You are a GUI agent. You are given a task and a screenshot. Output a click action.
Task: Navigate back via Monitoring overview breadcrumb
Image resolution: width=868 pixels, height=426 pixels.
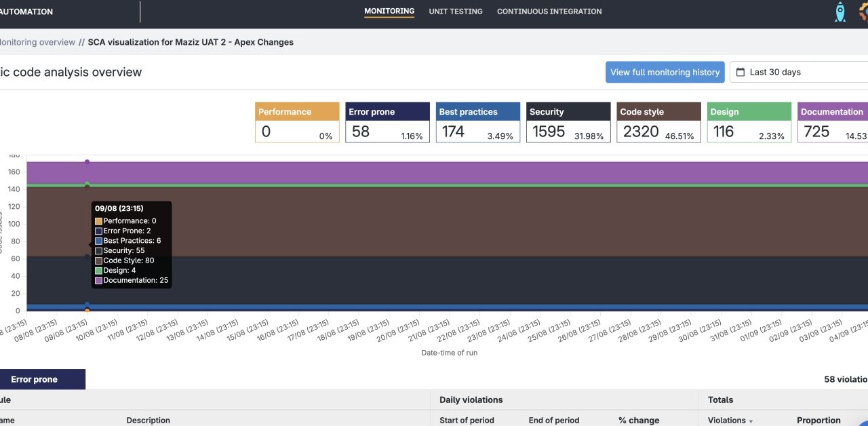click(x=37, y=41)
